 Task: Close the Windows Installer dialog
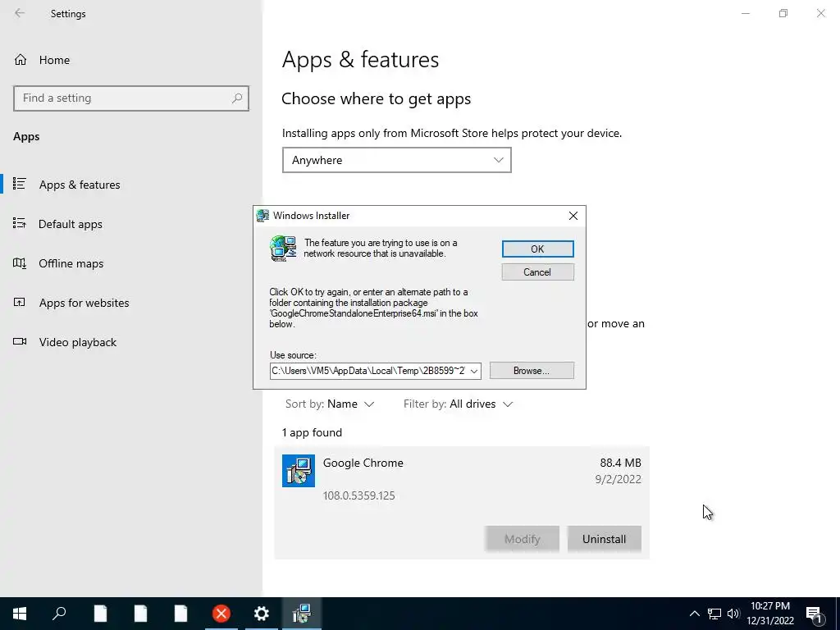coord(573,216)
